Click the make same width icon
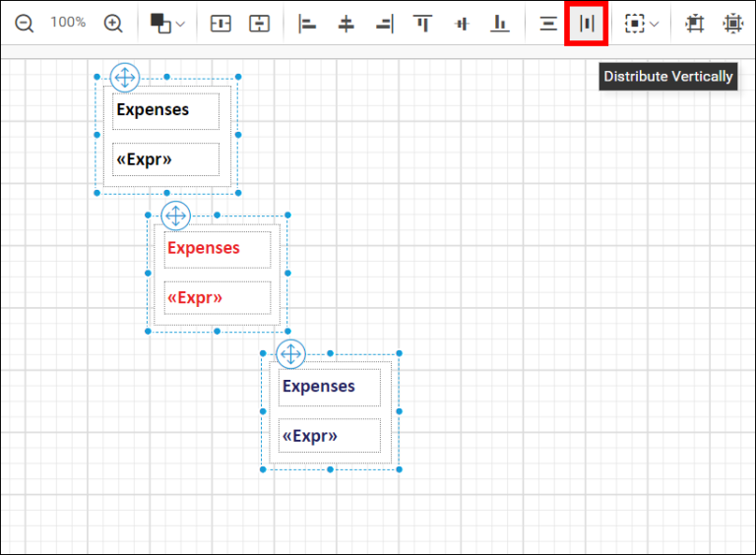 220,23
